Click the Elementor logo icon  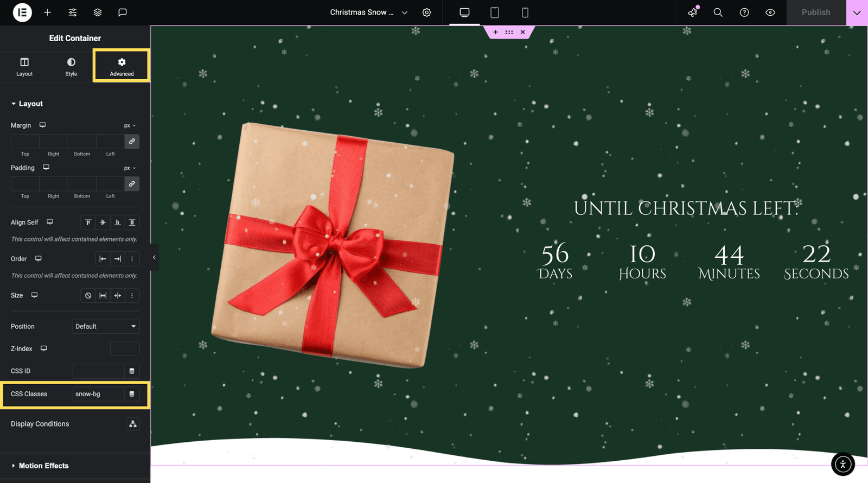tap(22, 12)
